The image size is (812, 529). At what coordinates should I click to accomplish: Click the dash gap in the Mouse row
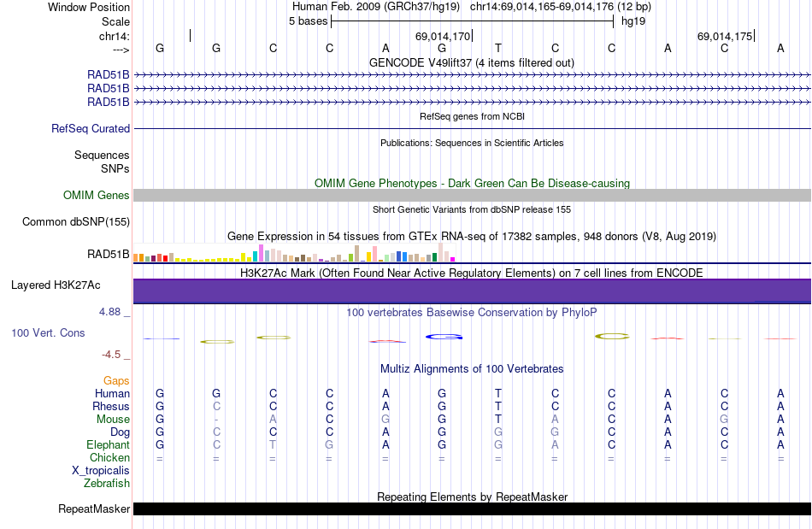pos(216,420)
